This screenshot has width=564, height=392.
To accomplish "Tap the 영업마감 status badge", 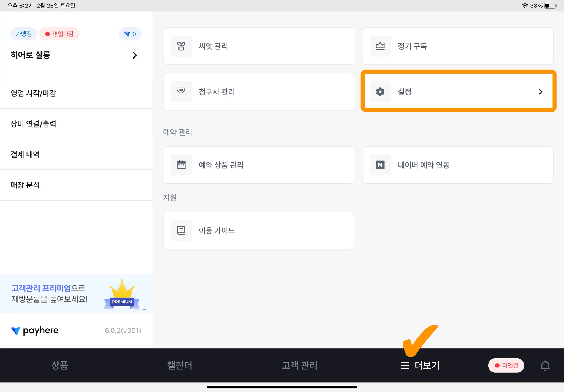I will point(59,34).
